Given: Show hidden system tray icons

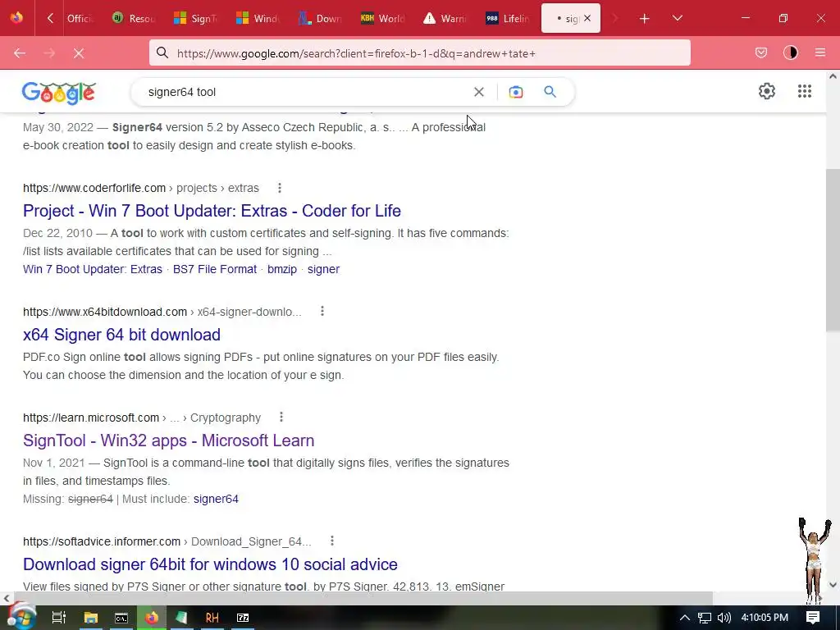Looking at the screenshot, I should (x=684, y=618).
